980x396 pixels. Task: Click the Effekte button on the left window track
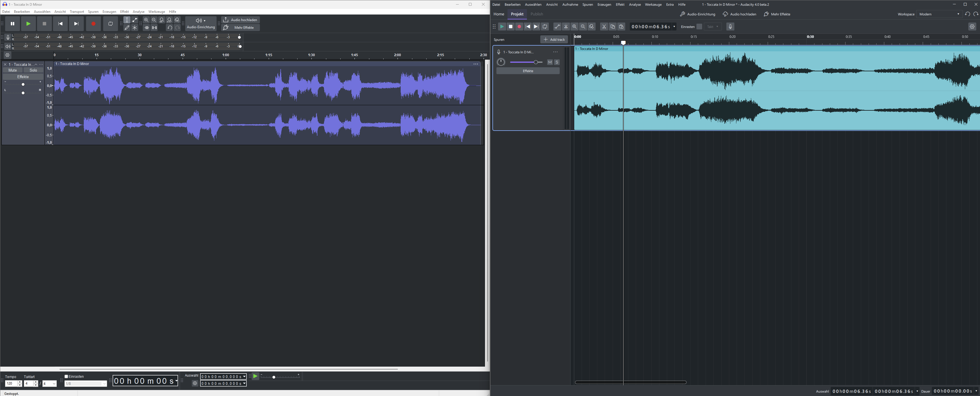(x=23, y=77)
